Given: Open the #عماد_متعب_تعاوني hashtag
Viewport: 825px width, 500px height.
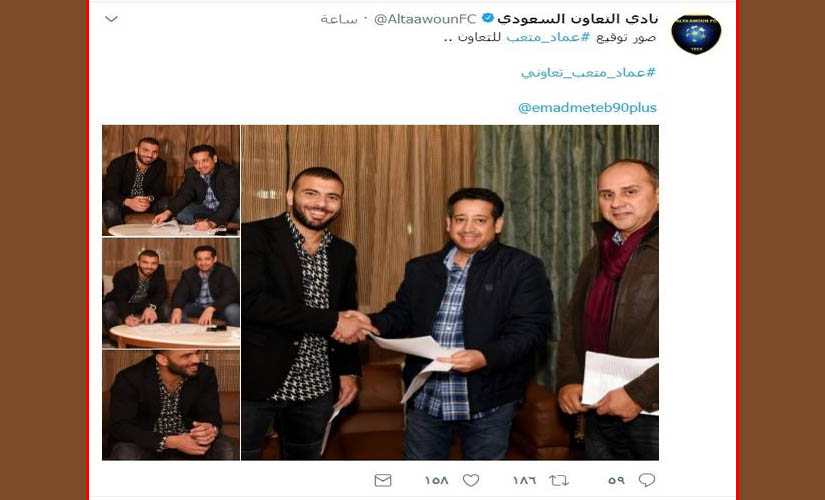Looking at the screenshot, I should [x=589, y=73].
